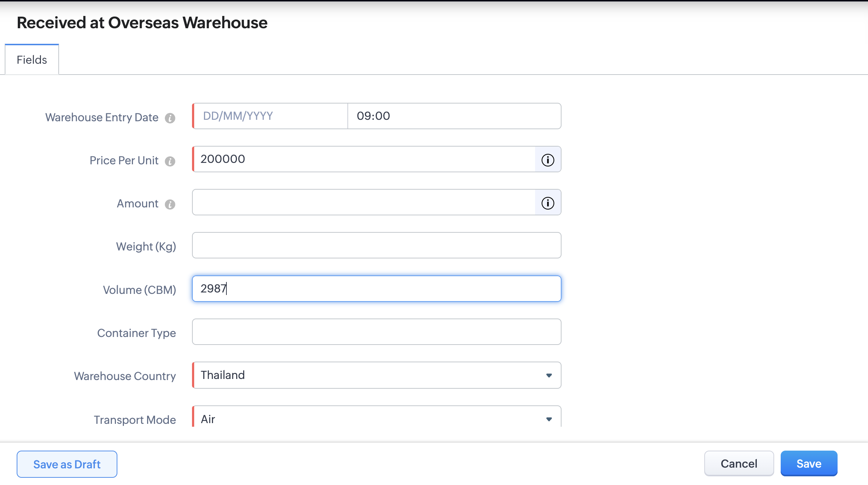The height and width of the screenshot is (485, 868).
Task: Click into the Price Per Unit input
Action: pos(364,159)
